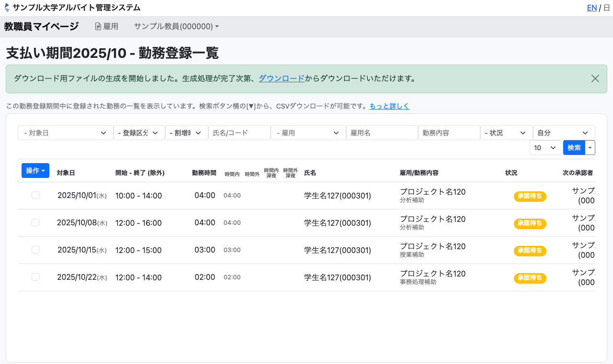Check the 2025/10/15 work record row
613x364 pixels.
(35, 250)
